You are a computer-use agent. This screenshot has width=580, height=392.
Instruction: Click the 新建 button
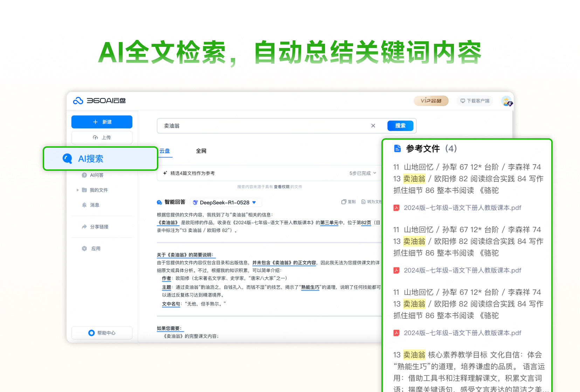(102, 122)
